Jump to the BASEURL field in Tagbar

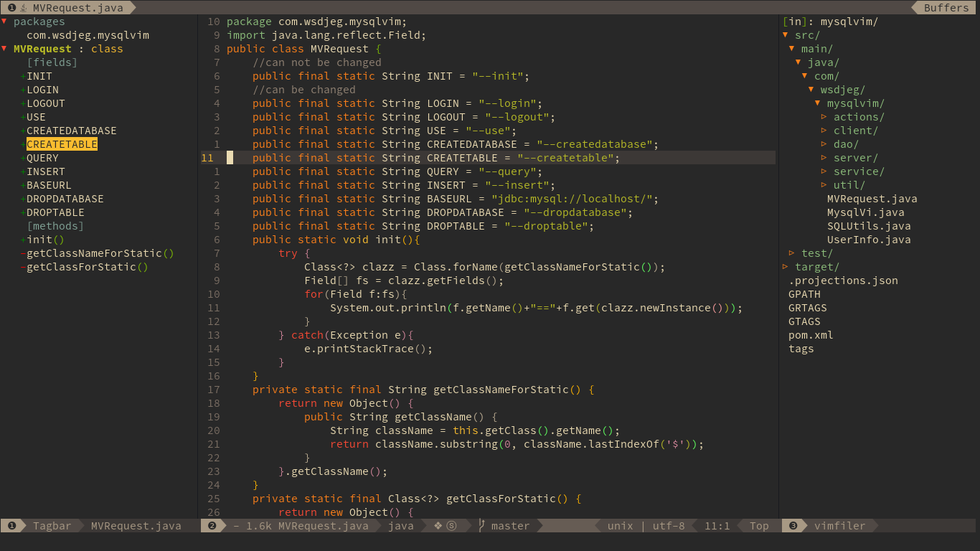click(x=49, y=185)
